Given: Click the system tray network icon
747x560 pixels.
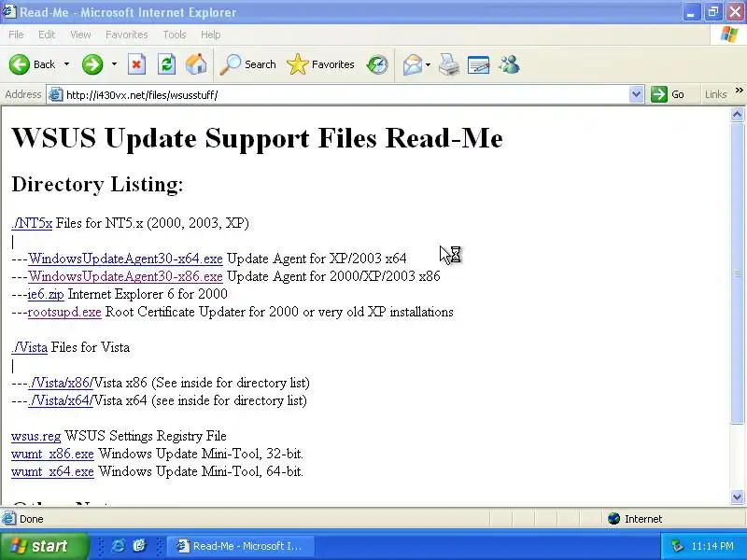Looking at the screenshot, I should pyautogui.click(x=677, y=546).
